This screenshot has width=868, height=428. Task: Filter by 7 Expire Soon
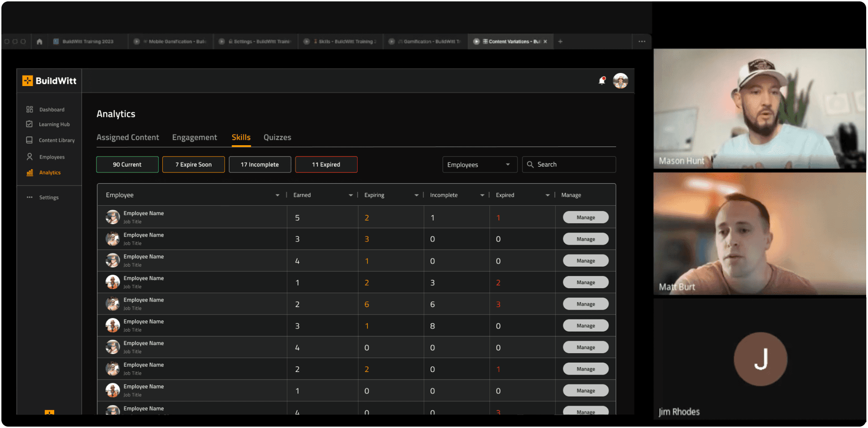click(194, 164)
